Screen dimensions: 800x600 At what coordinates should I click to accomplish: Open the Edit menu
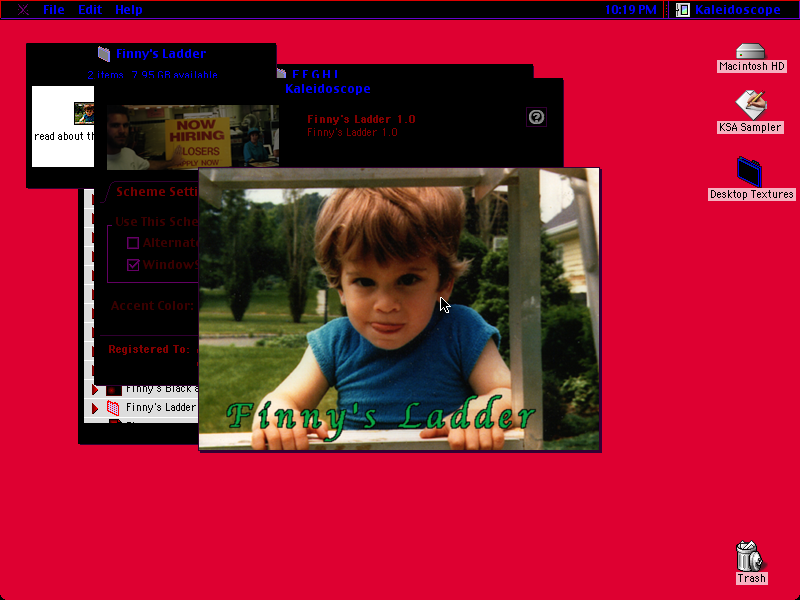tap(90, 10)
